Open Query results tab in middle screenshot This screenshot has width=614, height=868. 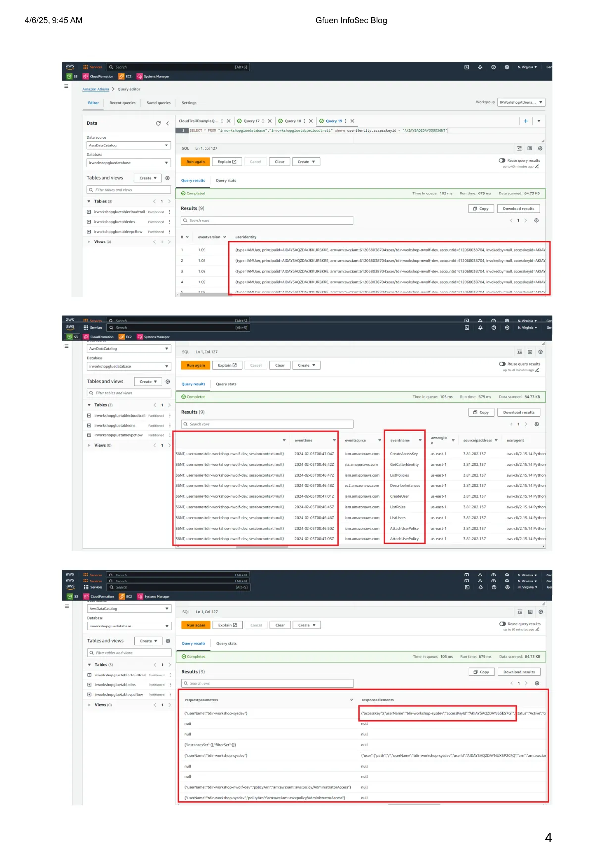click(x=193, y=384)
